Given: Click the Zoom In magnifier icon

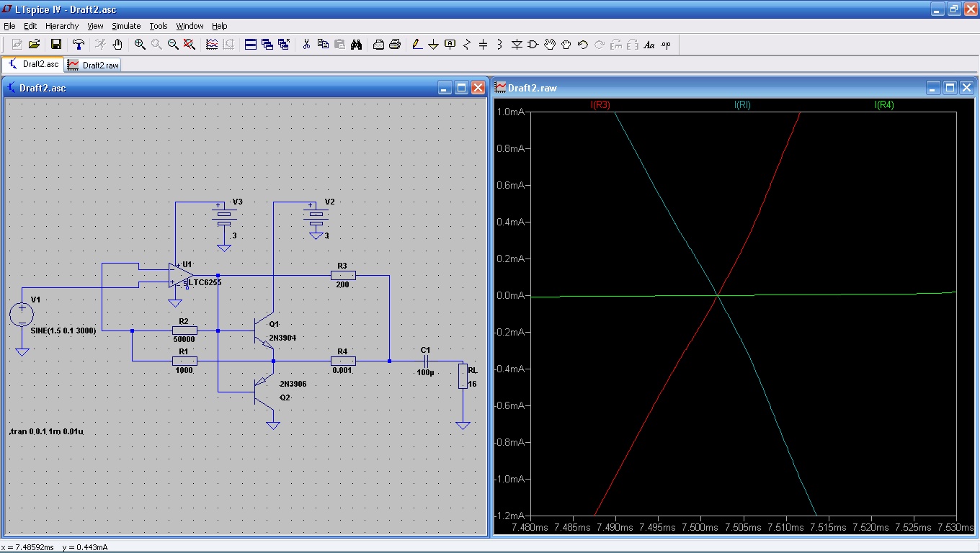Looking at the screenshot, I should (140, 45).
